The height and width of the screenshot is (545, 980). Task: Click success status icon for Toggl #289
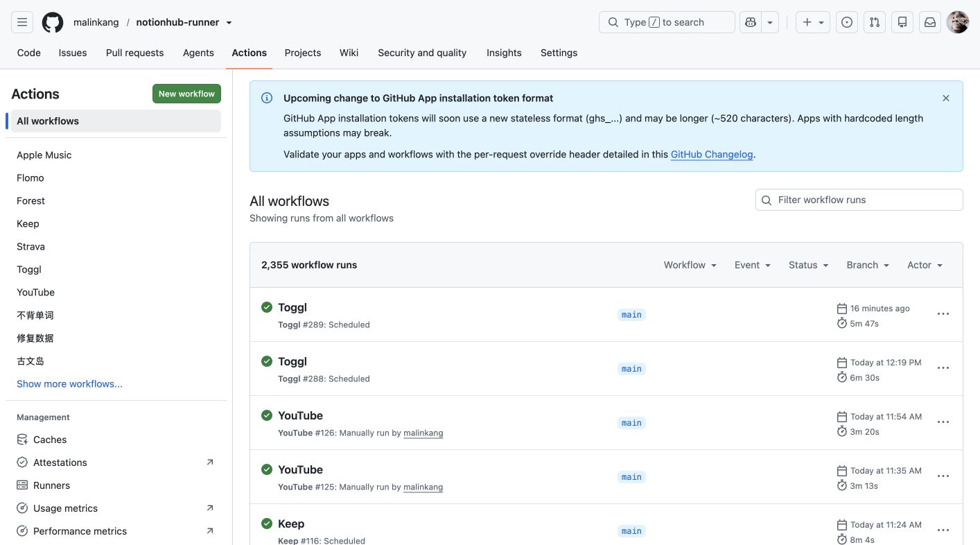click(x=267, y=307)
